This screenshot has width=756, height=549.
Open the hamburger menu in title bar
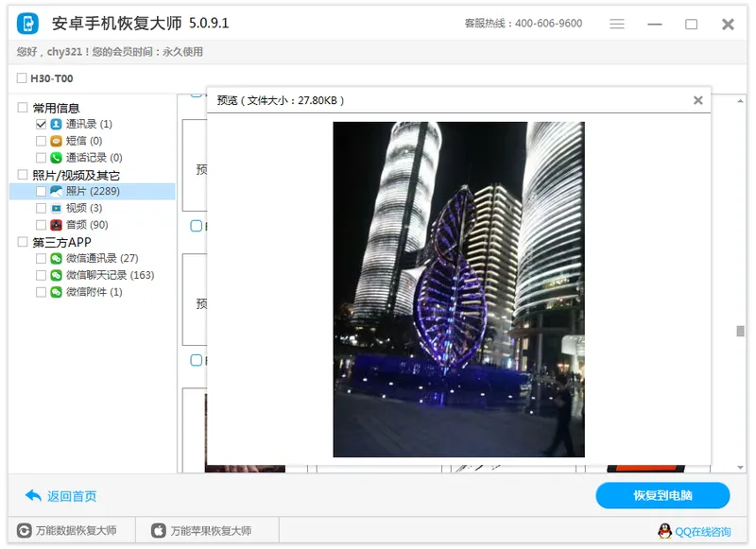coord(617,24)
